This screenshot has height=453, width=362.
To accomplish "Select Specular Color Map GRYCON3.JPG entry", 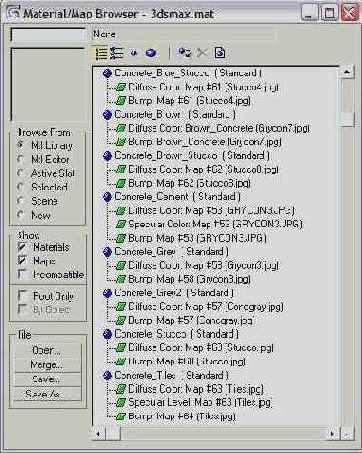I will [x=215, y=224].
